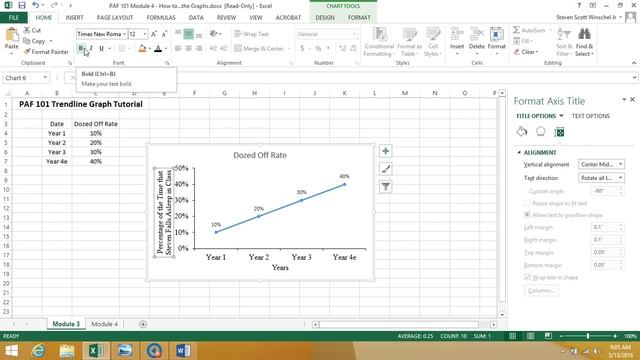
Task: Open the Name Box dropdown showing Chart 6
Action: click(x=45, y=78)
